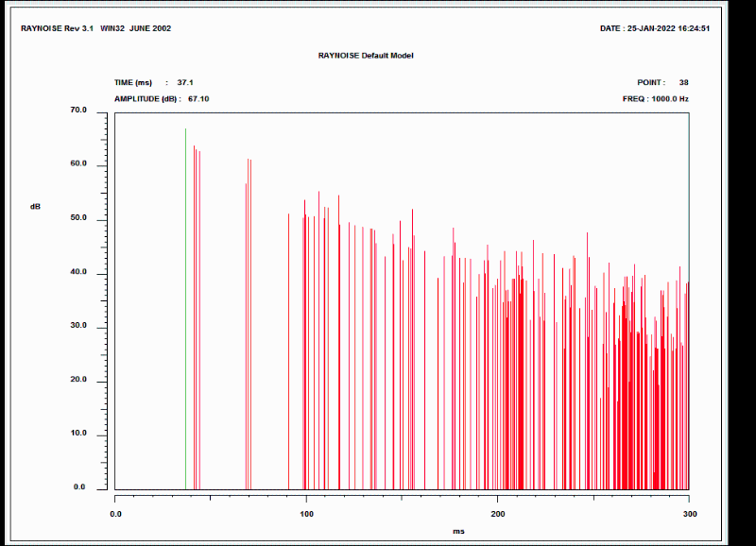
Task: Click the 0.0 origin label on the x-axis
Action: point(115,514)
